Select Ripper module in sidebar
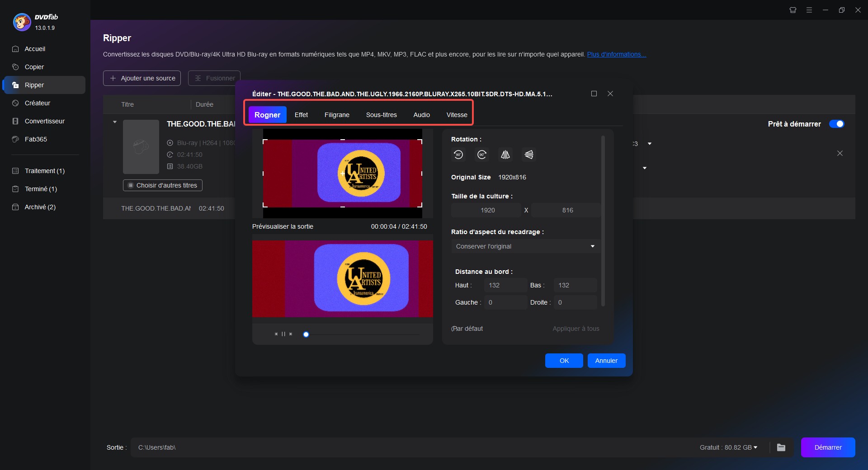868x470 pixels. click(44, 85)
